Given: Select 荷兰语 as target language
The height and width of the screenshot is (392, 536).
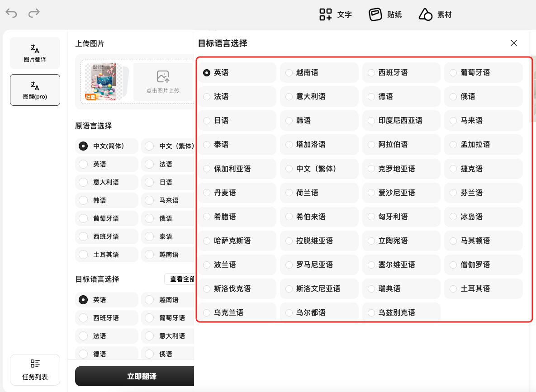Looking at the screenshot, I should tap(319, 193).
